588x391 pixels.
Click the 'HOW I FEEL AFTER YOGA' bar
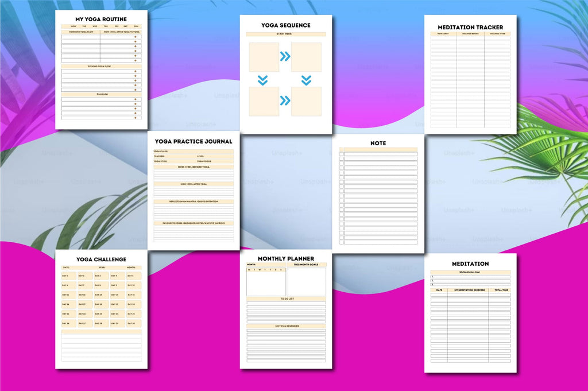(194, 184)
